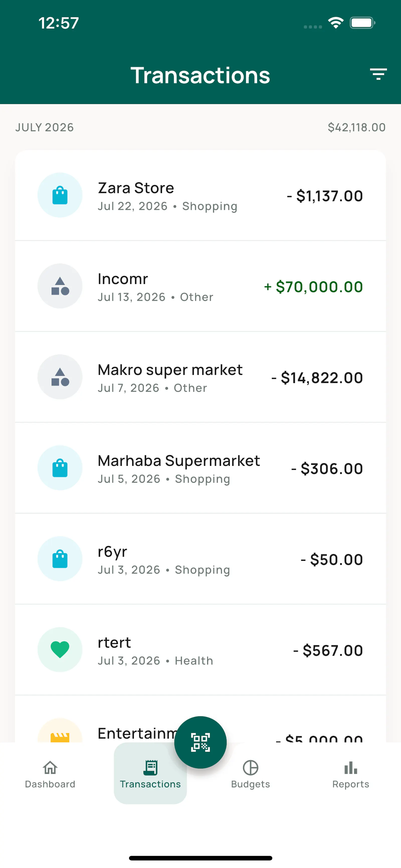Switch to the Dashboard tab
The image size is (401, 868).
point(50,774)
